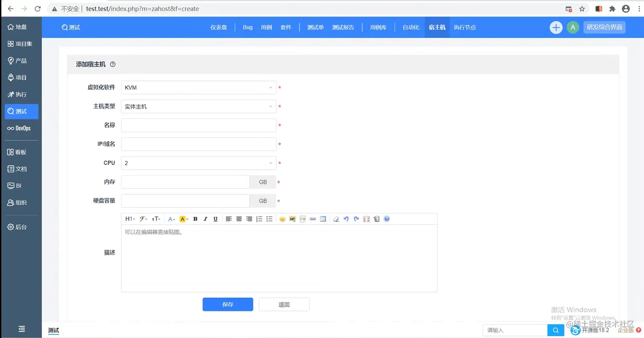644x338 pixels.
Task: Open the font family dropdown
Action: [x=144, y=219]
